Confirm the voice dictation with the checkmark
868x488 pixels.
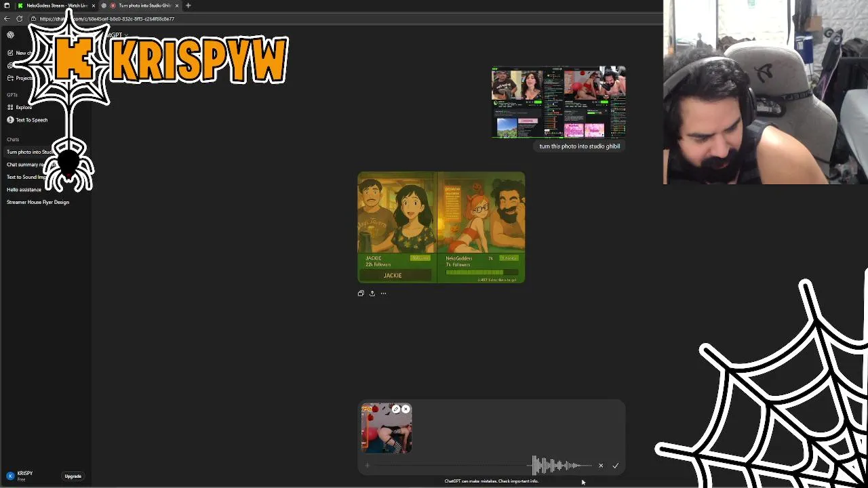click(615, 466)
